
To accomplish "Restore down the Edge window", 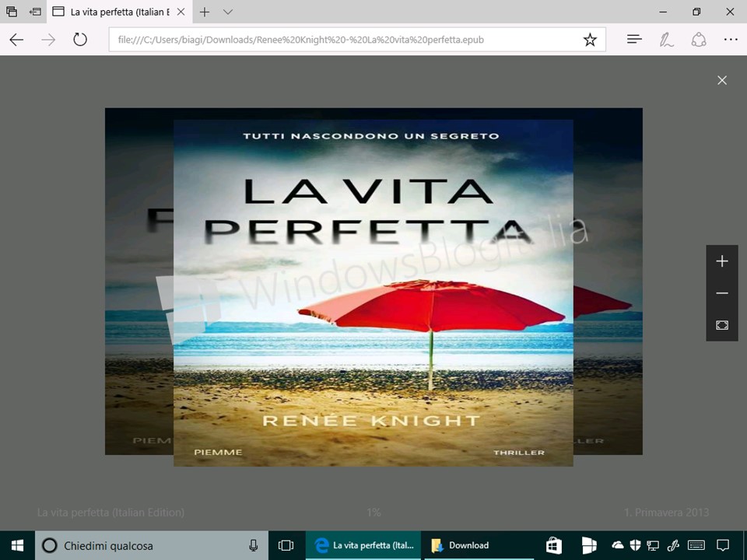I will coord(696,12).
